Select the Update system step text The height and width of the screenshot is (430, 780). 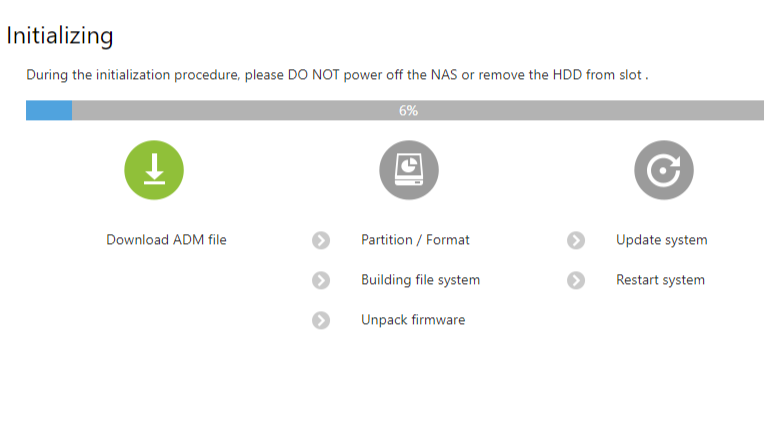(662, 240)
